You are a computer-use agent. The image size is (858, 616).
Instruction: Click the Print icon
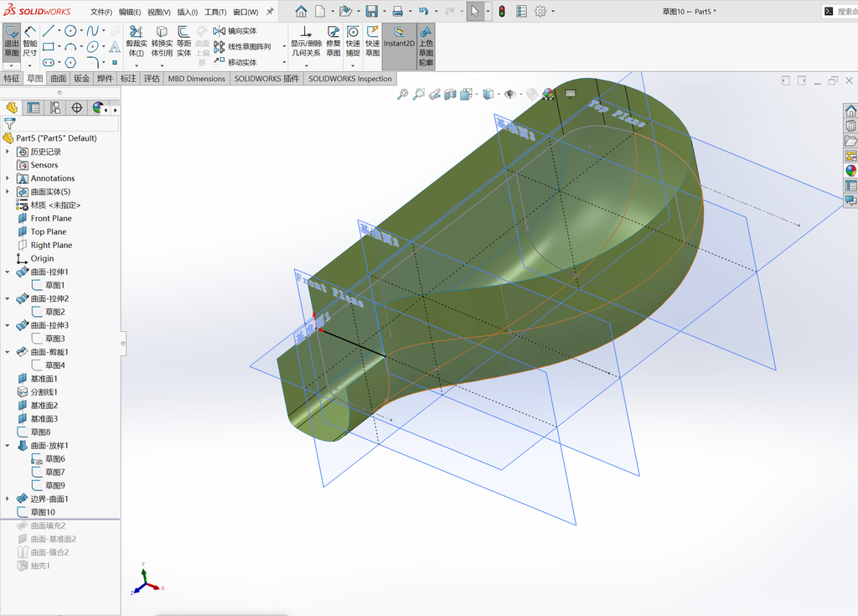(398, 11)
